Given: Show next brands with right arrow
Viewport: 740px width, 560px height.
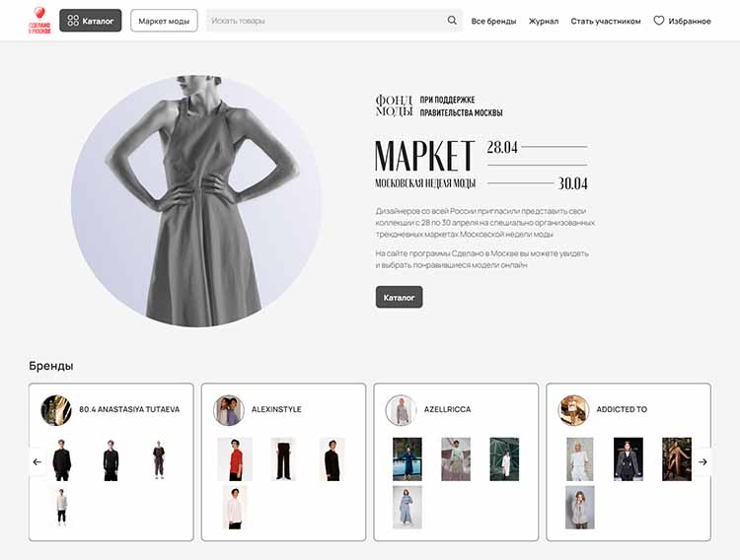Looking at the screenshot, I should pyautogui.click(x=703, y=461).
